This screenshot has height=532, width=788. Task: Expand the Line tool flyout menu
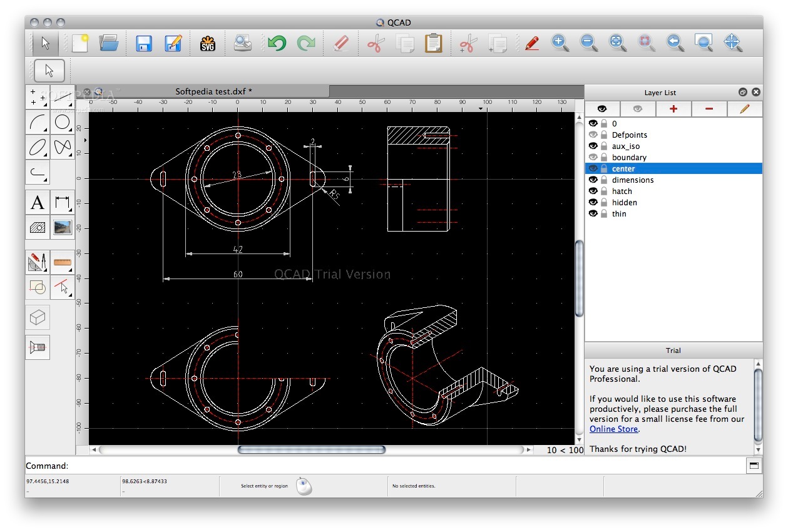[63, 98]
